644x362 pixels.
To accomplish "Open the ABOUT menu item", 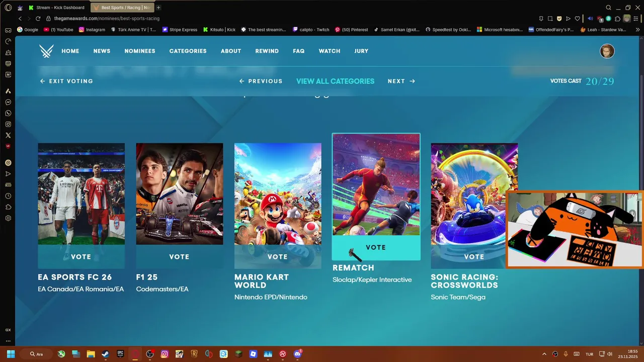I will [231, 51].
